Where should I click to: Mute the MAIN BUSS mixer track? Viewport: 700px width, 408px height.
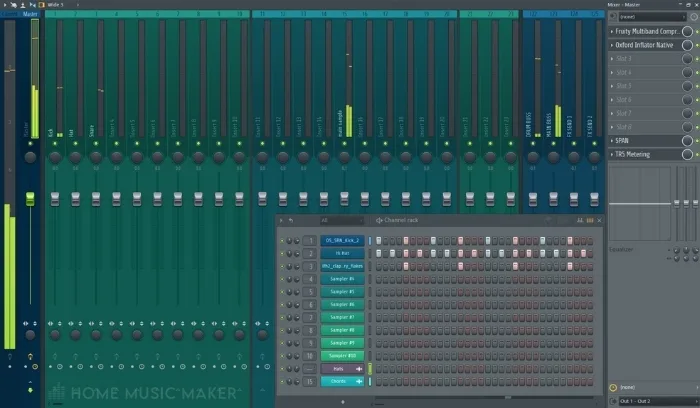pyautogui.click(x=554, y=144)
